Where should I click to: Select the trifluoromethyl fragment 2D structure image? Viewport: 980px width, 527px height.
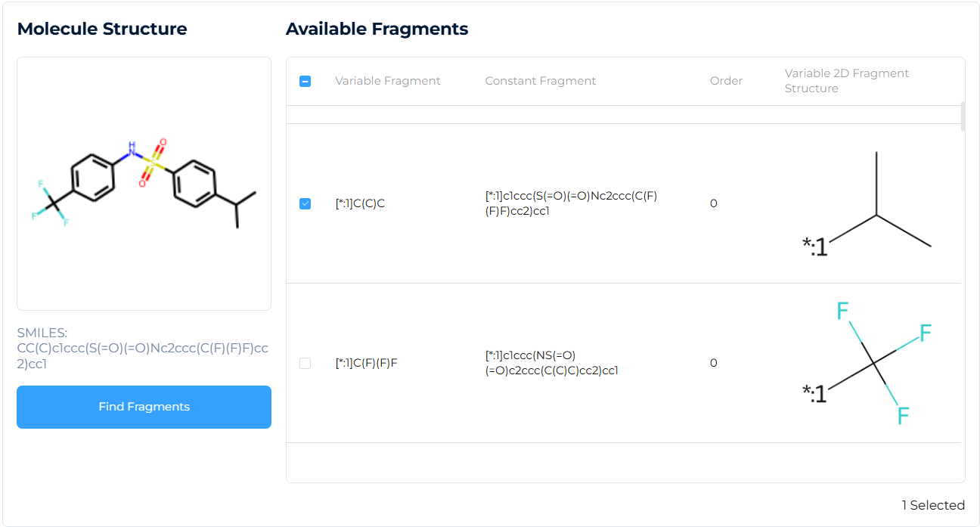867,364
